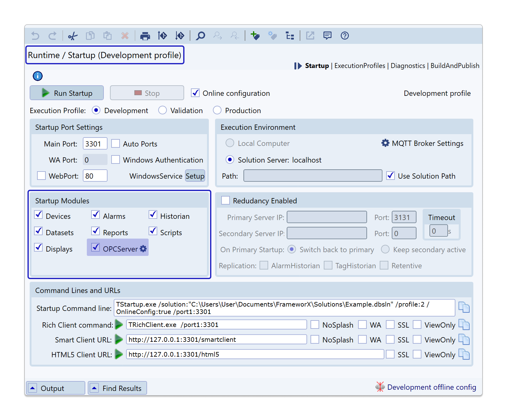Click the magnifier Find icon
507x420 pixels.
click(201, 36)
